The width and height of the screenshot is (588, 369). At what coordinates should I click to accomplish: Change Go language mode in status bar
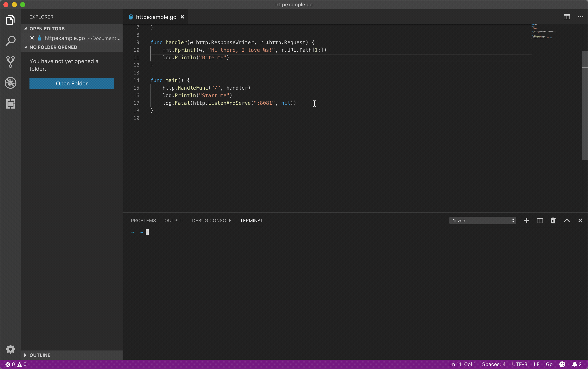coord(549,364)
